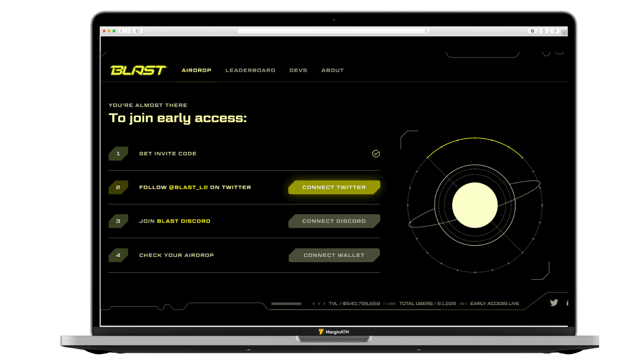The height and width of the screenshot is (362, 644).
Task: Click step 3 number badge
Action: pyautogui.click(x=118, y=221)
